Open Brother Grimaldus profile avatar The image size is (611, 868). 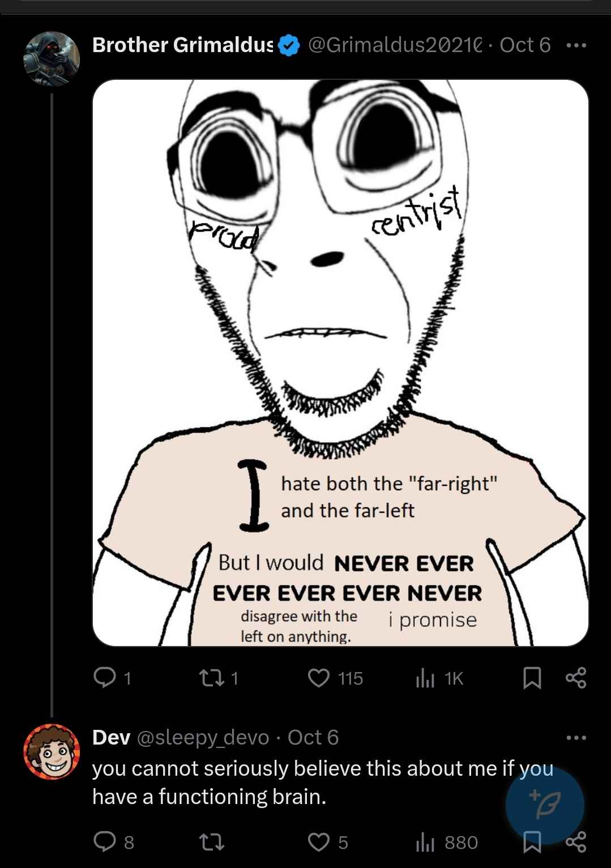(51, 59)
